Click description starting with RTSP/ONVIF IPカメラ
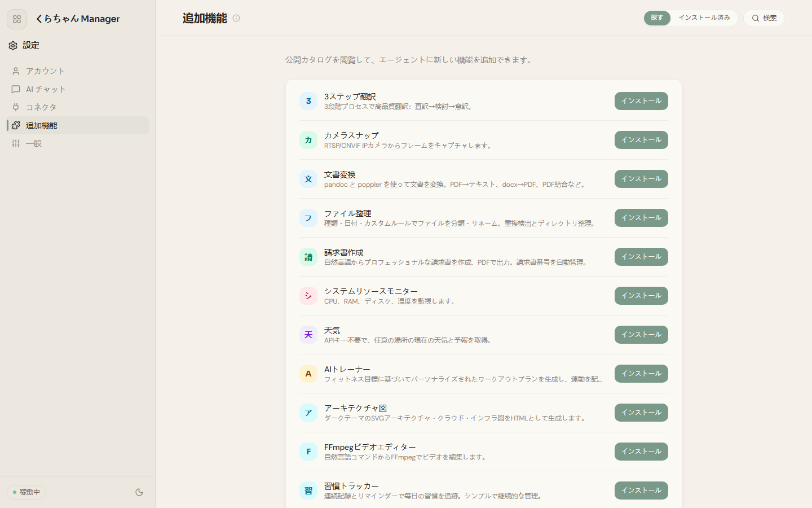Image resolution: width=812 pixels, height=508 pixels. pos(409,146)
